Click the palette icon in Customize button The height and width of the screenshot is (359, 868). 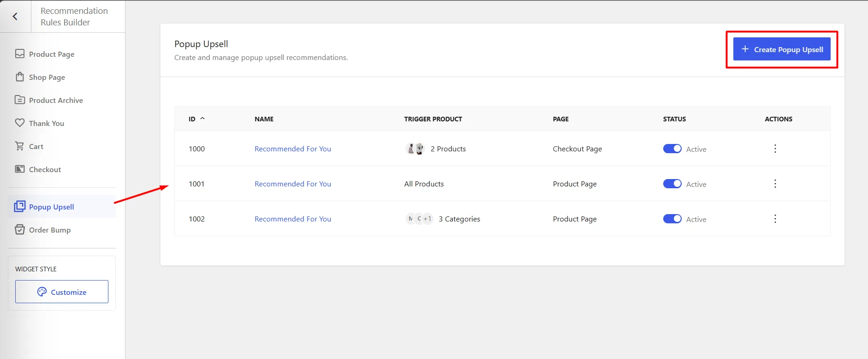click(x=42, y=292)
